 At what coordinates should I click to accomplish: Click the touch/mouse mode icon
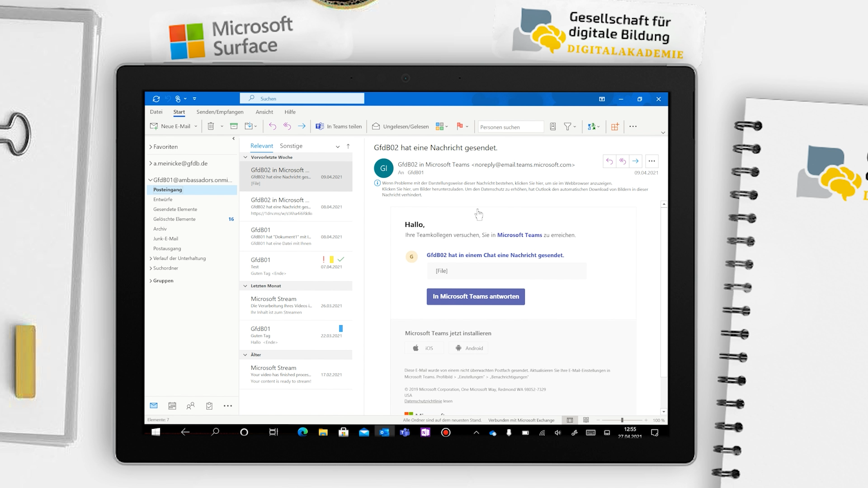(178, 99)
